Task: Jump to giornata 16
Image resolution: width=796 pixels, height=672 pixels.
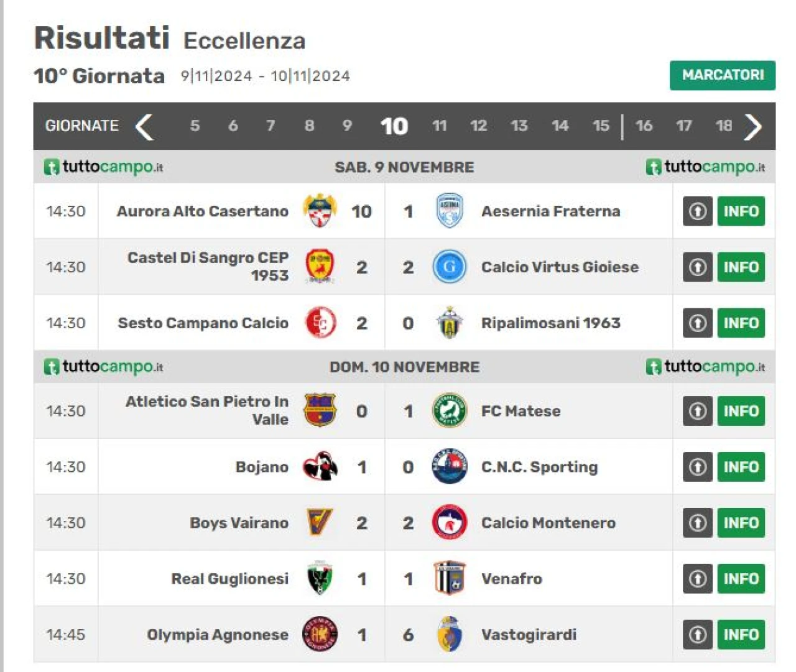Action: [644, 126]
